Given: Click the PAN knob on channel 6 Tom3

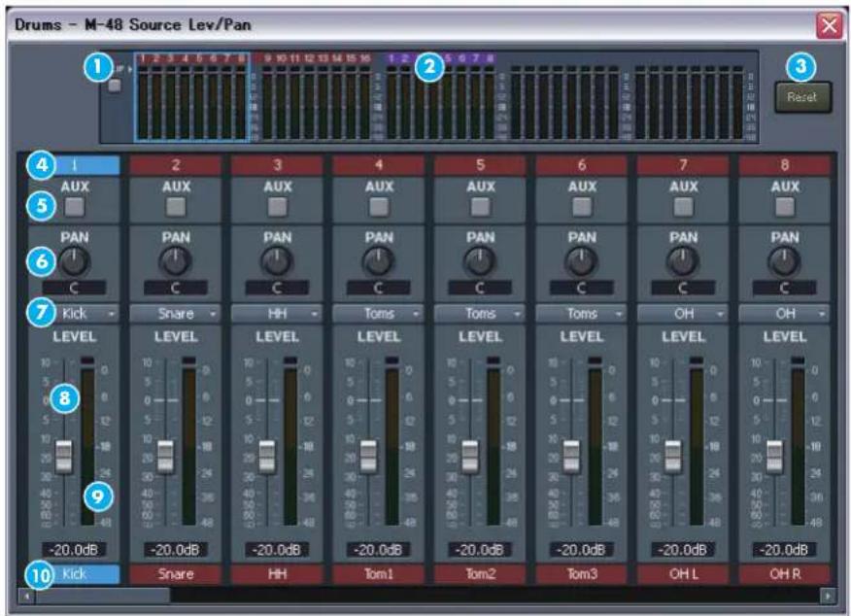Looking at the screenshot, I should pos(581,261).
